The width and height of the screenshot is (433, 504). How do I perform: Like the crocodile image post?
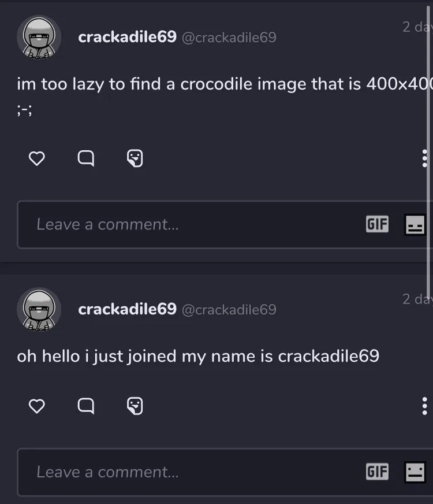pos(37,158)
